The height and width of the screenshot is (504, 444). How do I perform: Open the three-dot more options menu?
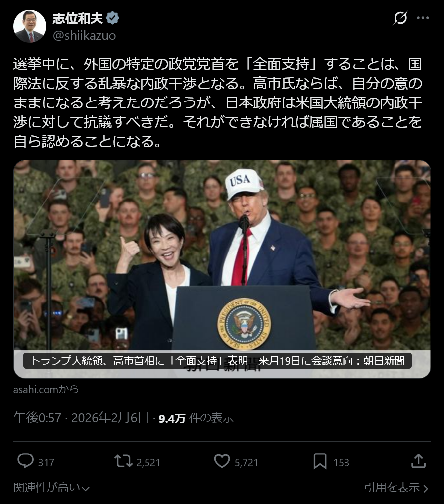point(423,18)
